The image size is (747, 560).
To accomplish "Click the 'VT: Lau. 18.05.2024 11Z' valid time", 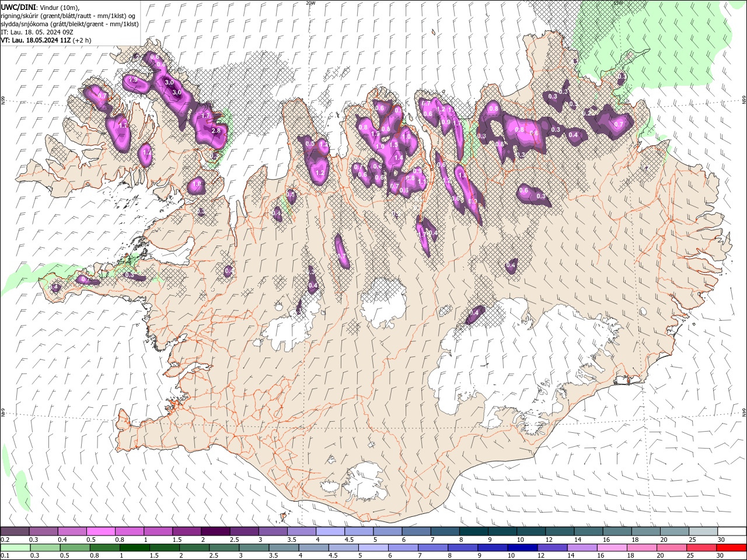I will pyautogui.click(x=36, y=40).
